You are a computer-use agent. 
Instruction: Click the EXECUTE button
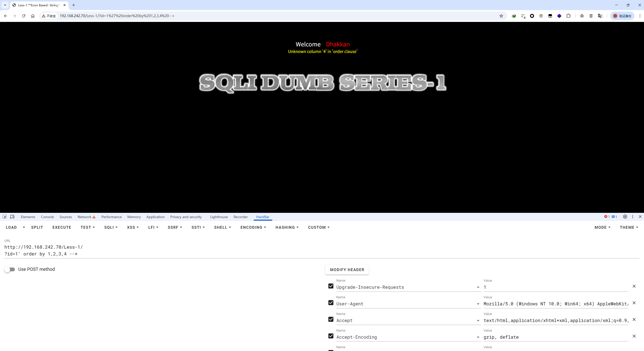tap(62, 227)
